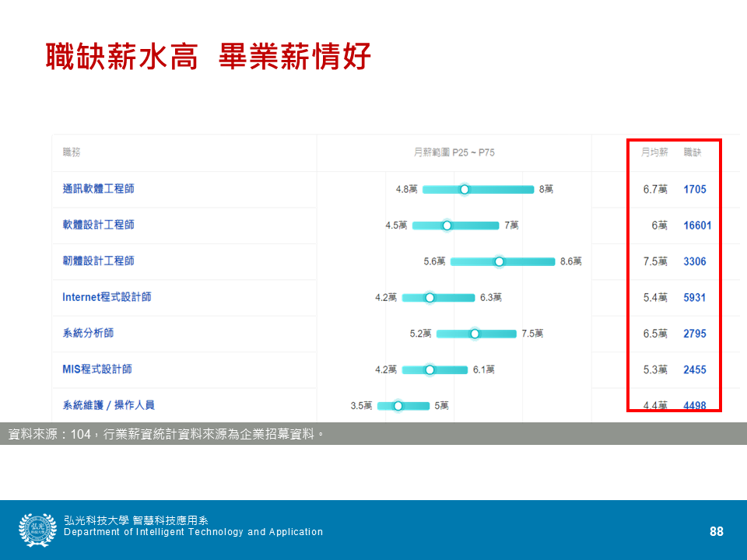
Task: Click the 職缺 column header
Action: click(693, 152)
